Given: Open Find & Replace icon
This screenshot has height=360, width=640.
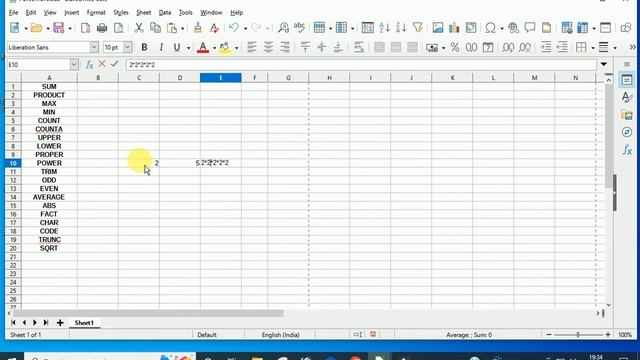Looking at the screenshot, I should tap(283, 28).
